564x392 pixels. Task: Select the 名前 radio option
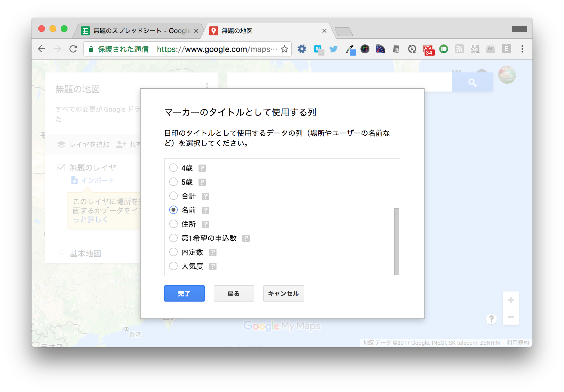(x=173, y=210)
